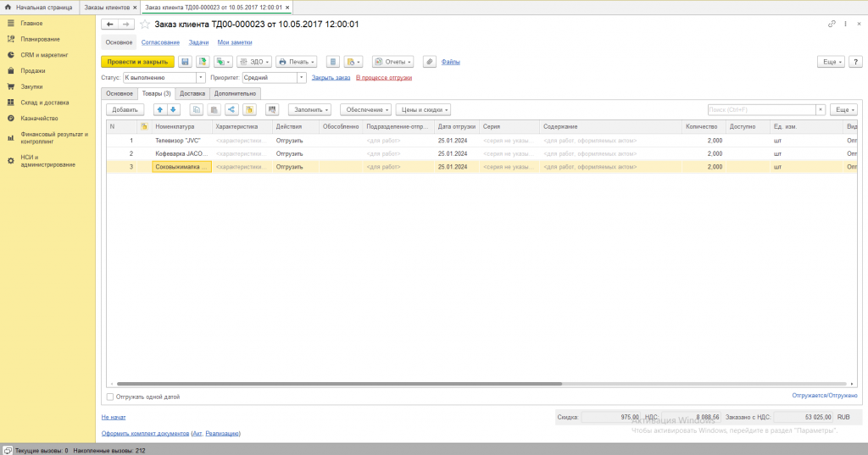
Task: Toggle Отгружать одной датой checkbox
Action: (x=110, y=397)
